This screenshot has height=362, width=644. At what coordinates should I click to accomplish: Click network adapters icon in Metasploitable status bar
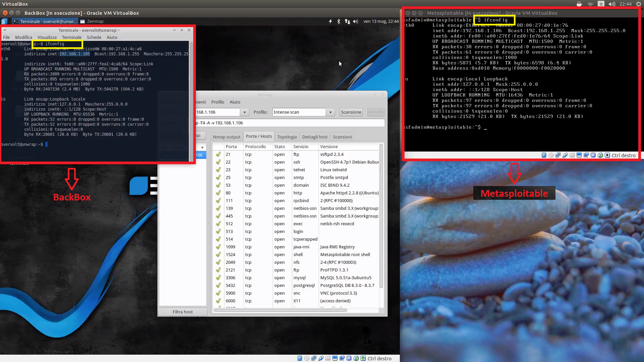tap(558, 155)
